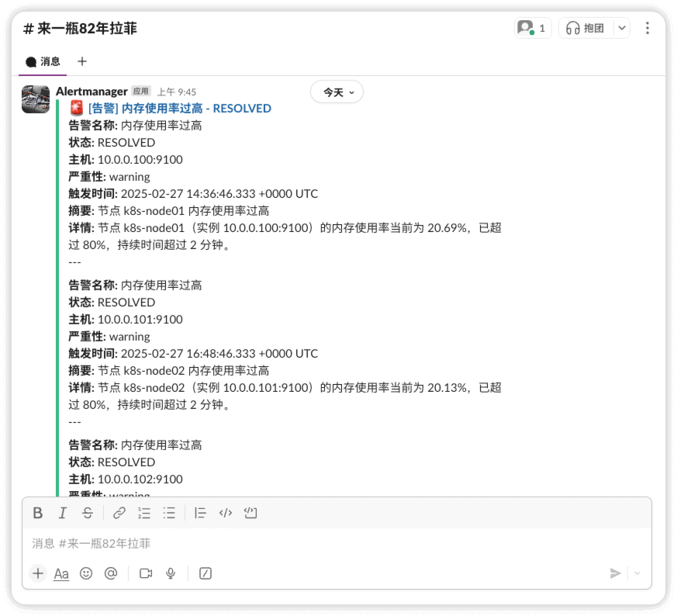677x616 pixels.
Task: Open channel details via channel name
Action: coord(80,29)
